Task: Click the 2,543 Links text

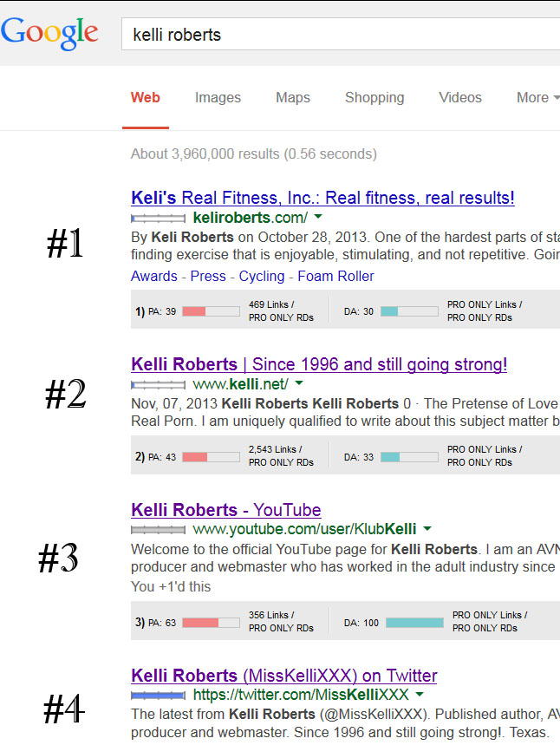Action: click(276, 449)
